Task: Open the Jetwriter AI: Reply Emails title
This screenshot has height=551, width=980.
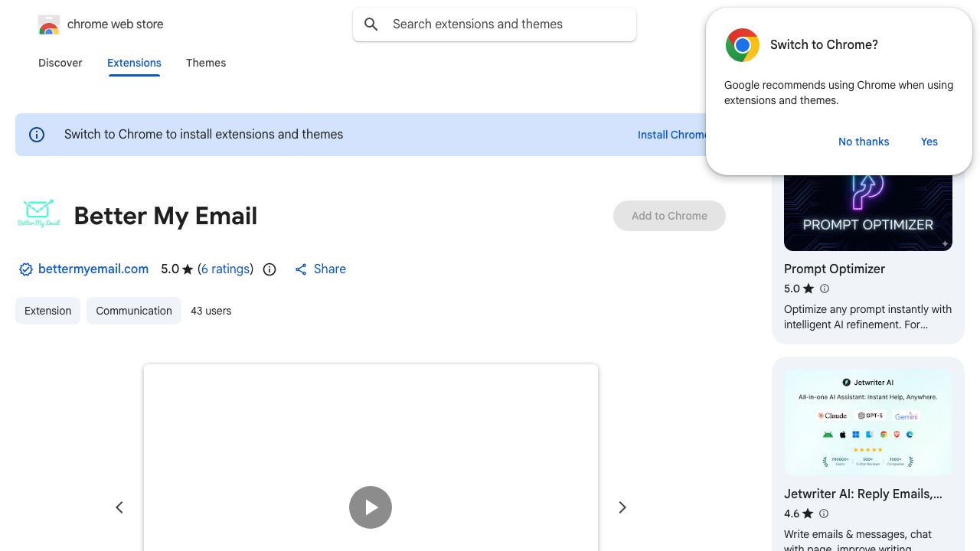Action: [x=863, y=494]
